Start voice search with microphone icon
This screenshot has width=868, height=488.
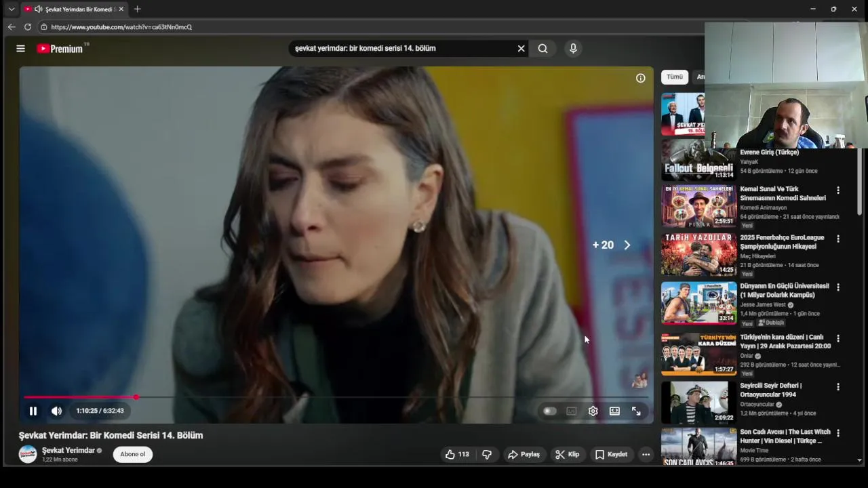coord(573,49)
